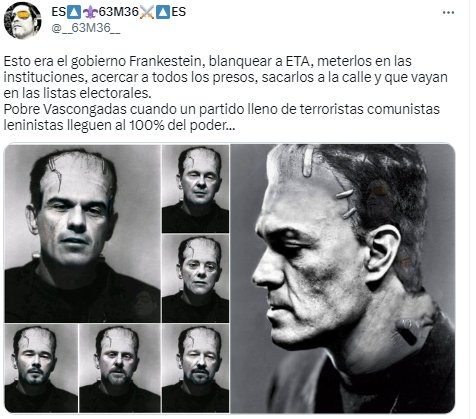Select the bottom-left bearded portrait
This screenshot has width=476, height=419.
pos(41,368)
